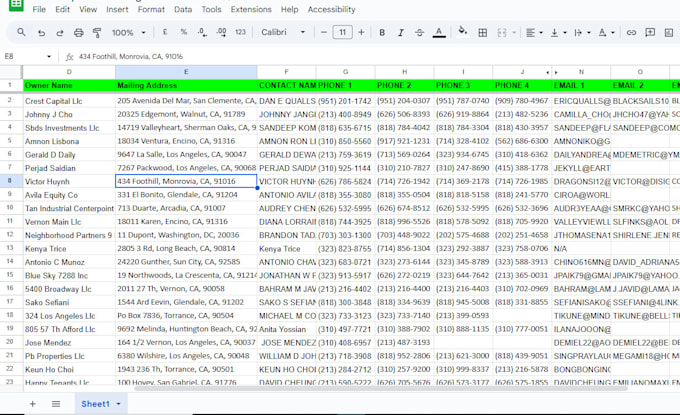Open horizontal align dropdown
Screen dimensions: 680x415
[x=534, y=33]
